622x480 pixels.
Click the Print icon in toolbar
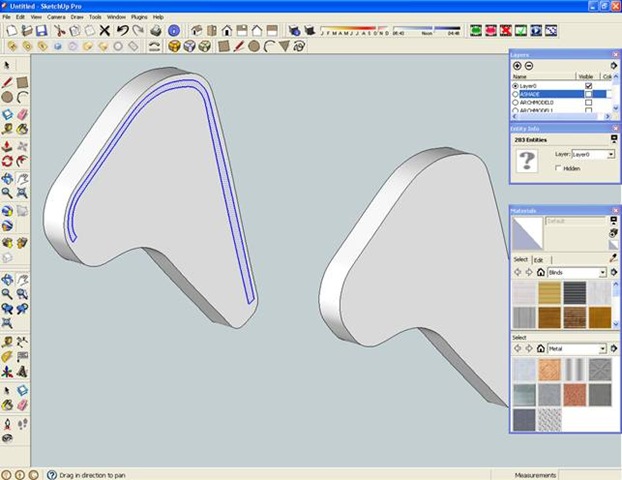154,31
